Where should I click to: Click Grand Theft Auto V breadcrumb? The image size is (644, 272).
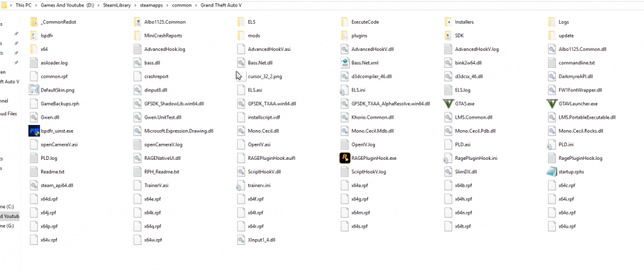pos(220,5)
